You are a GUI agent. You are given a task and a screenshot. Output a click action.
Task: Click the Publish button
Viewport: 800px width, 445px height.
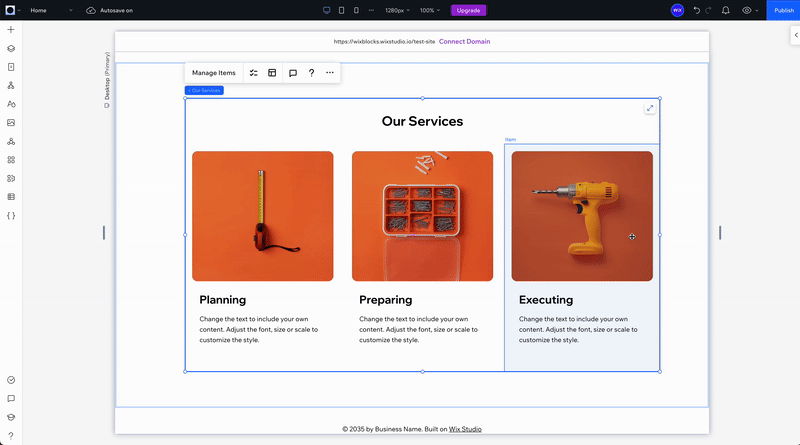783,10
